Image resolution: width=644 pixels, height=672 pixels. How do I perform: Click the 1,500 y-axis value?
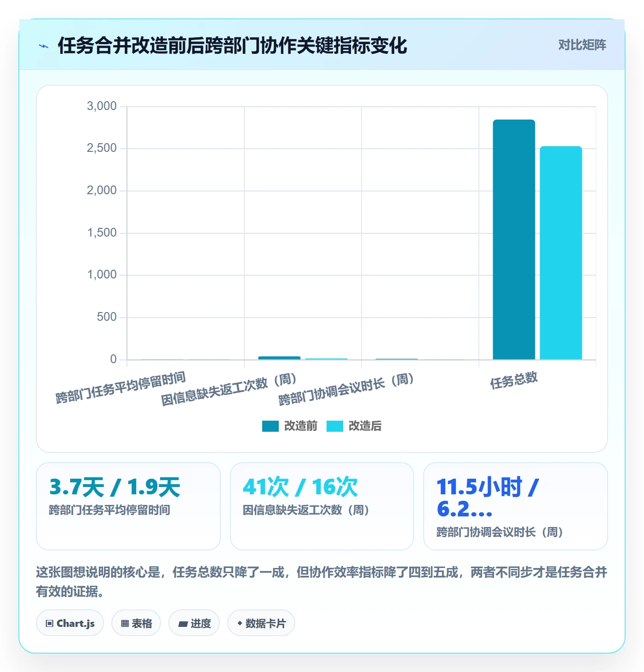pyautogui.click(x=102, y=232)
